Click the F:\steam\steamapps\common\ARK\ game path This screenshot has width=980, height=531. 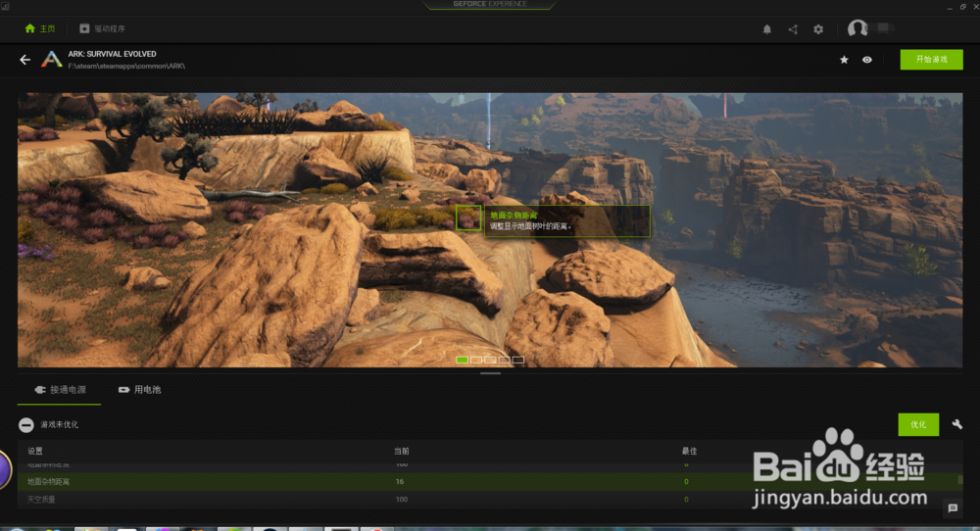126,66
